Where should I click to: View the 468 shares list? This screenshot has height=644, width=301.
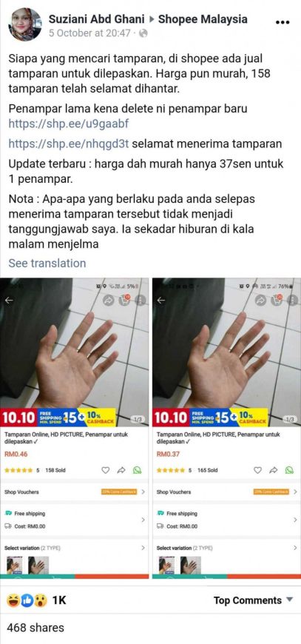point(35,628)
